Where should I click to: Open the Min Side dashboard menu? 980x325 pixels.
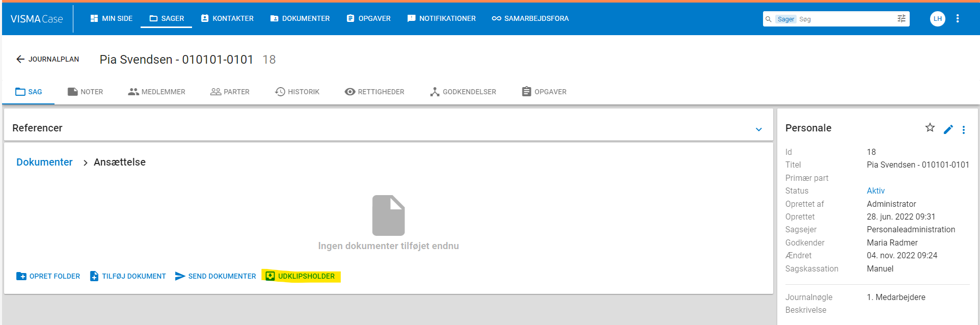(112, 18)
